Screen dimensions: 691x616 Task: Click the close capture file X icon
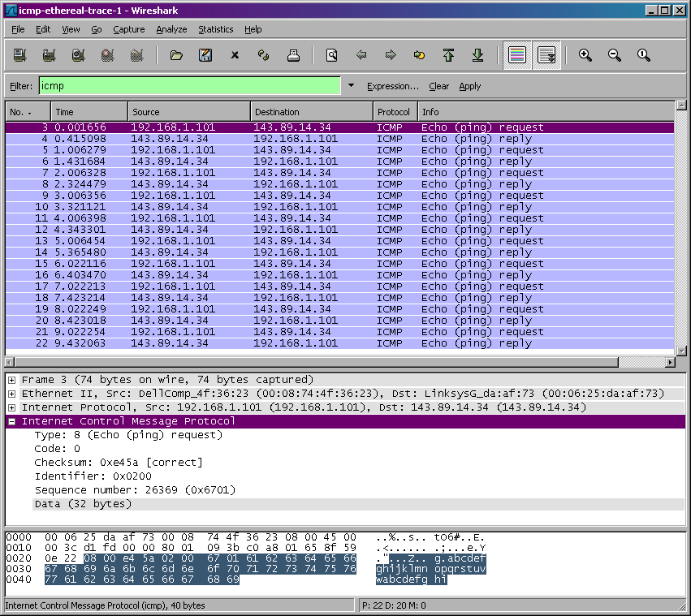pos(235,55)
